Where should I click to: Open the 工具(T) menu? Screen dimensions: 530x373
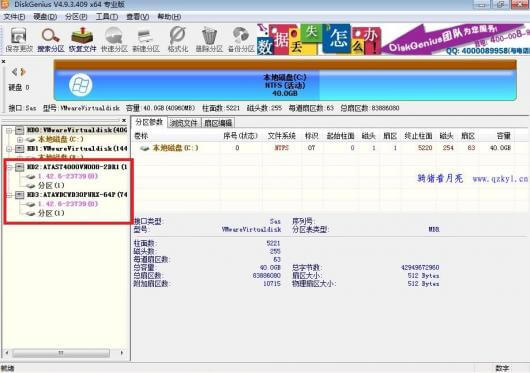pos(107,17)
